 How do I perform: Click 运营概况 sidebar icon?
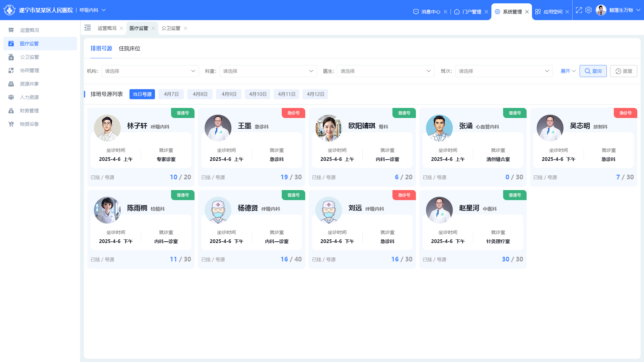[x=11, y=30]
